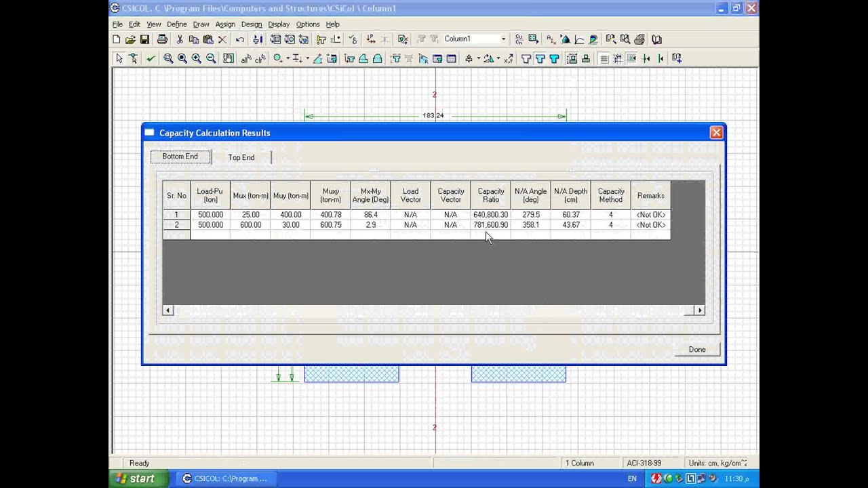
Task: Select the Bottom End tab
Action: pyautogui.click(x=180, y=157)
